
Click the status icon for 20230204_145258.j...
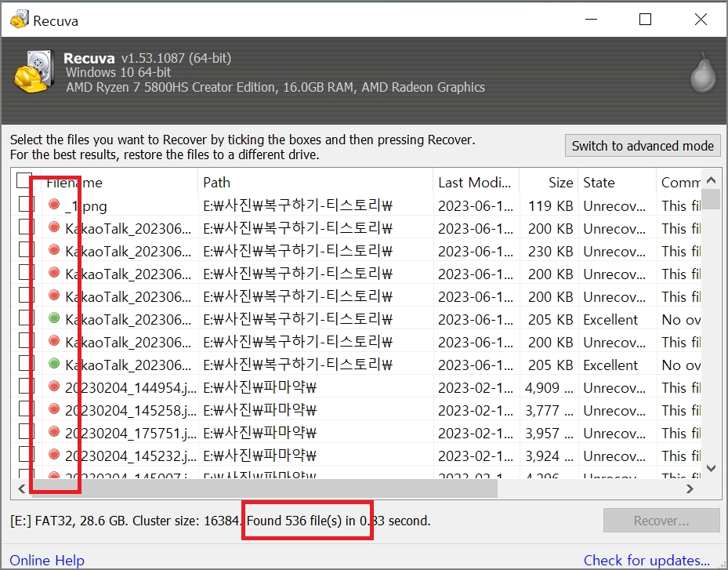54,409
